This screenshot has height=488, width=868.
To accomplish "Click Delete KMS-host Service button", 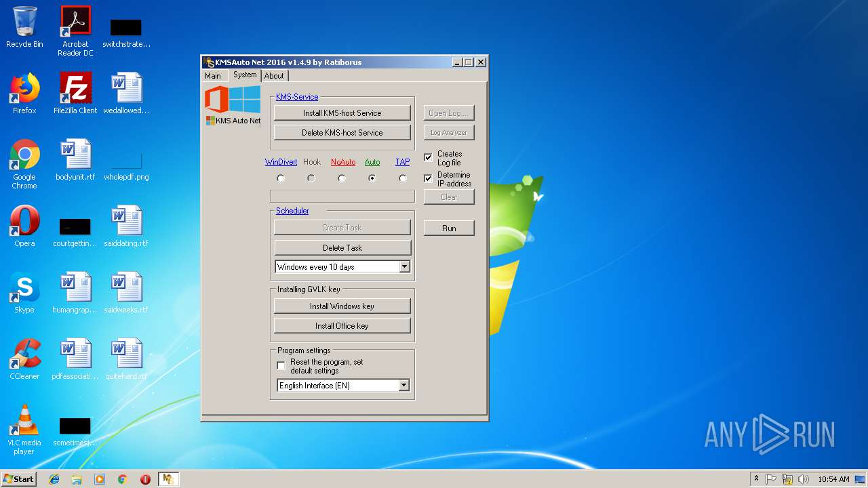I will 342,133.
